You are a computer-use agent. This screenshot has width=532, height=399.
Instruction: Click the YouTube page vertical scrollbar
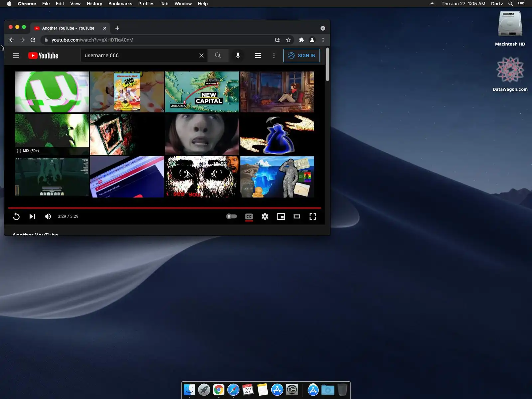(328, 65)
